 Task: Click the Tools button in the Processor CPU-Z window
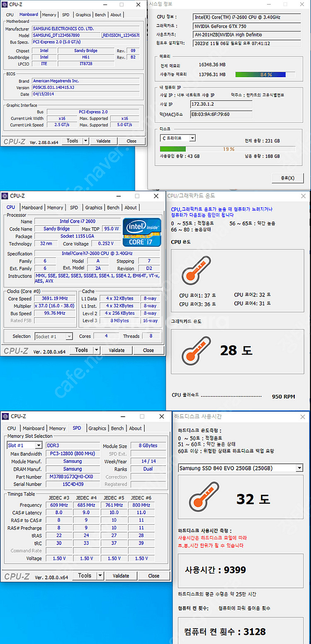tap(81, 350)
